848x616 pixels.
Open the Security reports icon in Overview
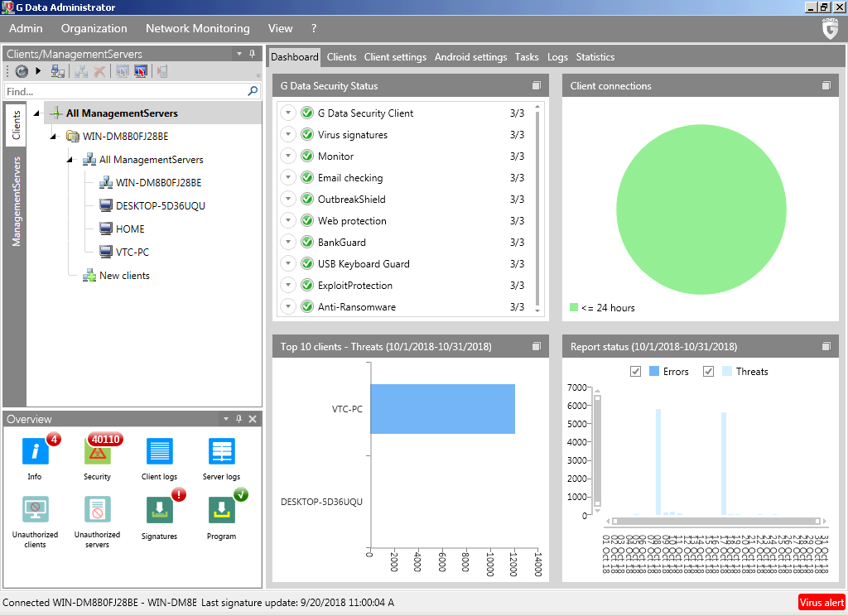[x=97, y=453]
